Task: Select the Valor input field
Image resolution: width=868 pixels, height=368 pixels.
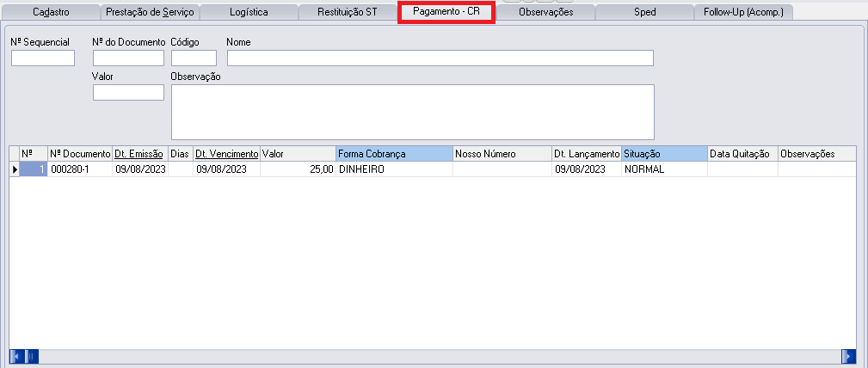Action: coord(128,92)
